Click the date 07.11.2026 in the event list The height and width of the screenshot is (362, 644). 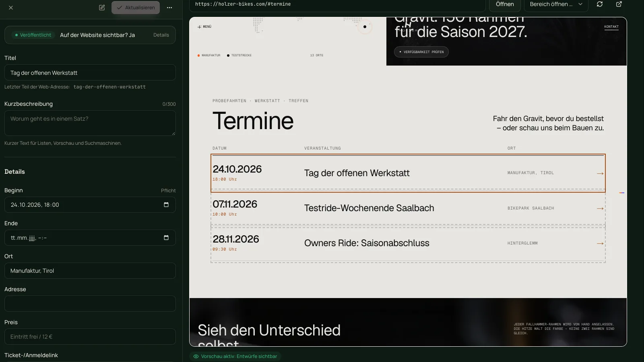click(235, 204)
